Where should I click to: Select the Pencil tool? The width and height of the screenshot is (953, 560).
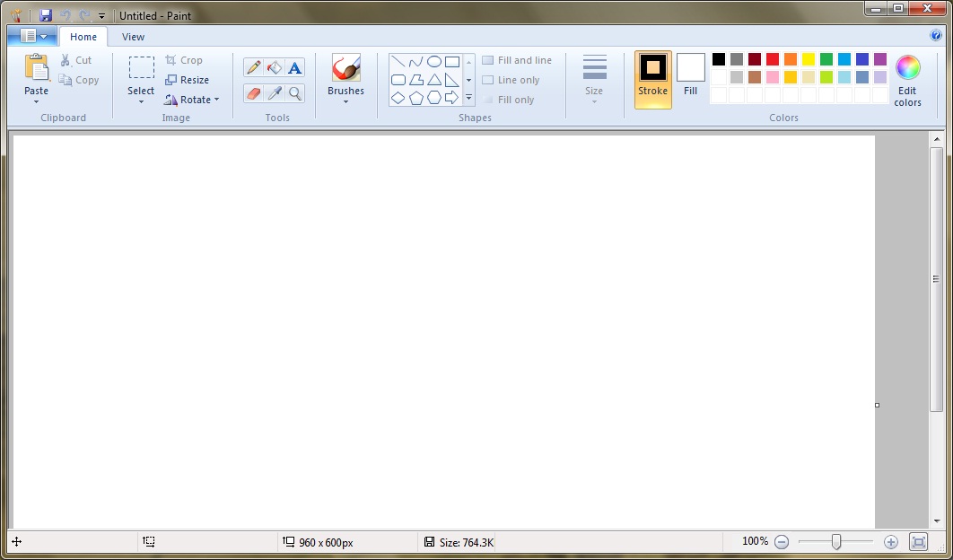pos(253,67)
